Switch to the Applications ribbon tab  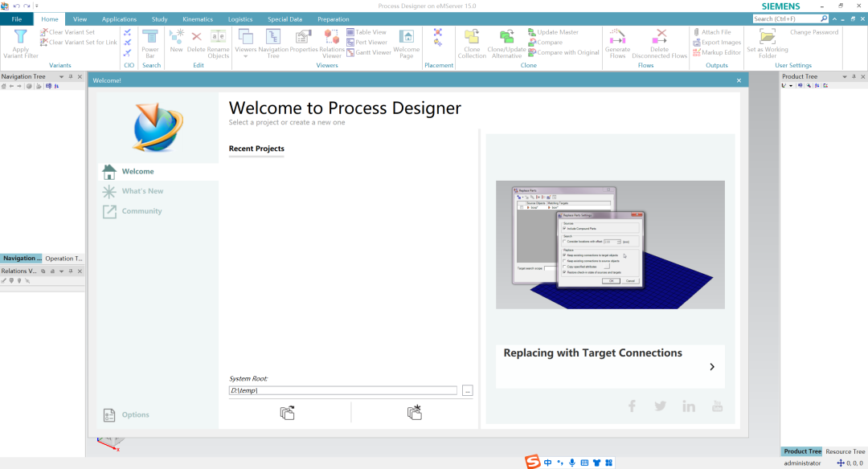[x=119, y=18]
